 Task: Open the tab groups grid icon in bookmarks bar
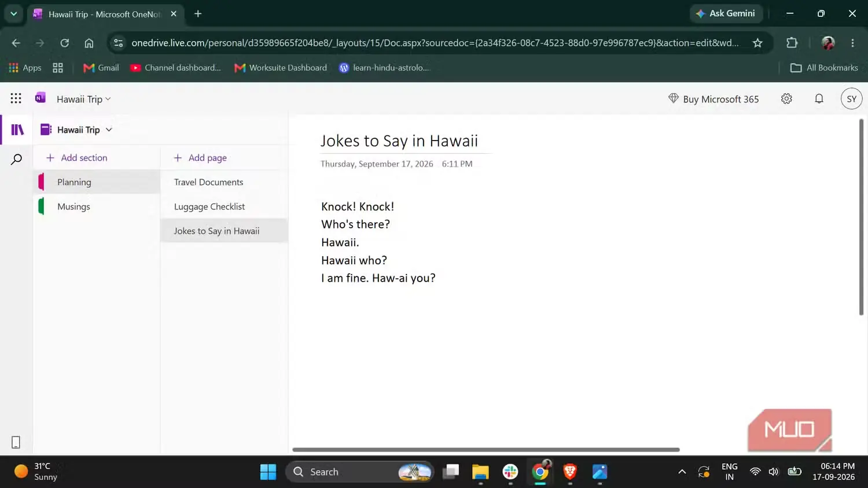point(58,68)
